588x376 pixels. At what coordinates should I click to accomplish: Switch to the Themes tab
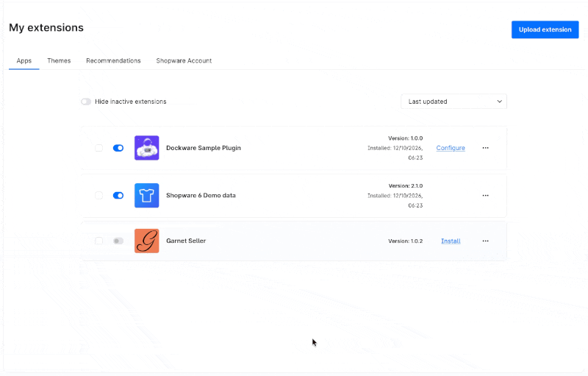pos(59,61)
